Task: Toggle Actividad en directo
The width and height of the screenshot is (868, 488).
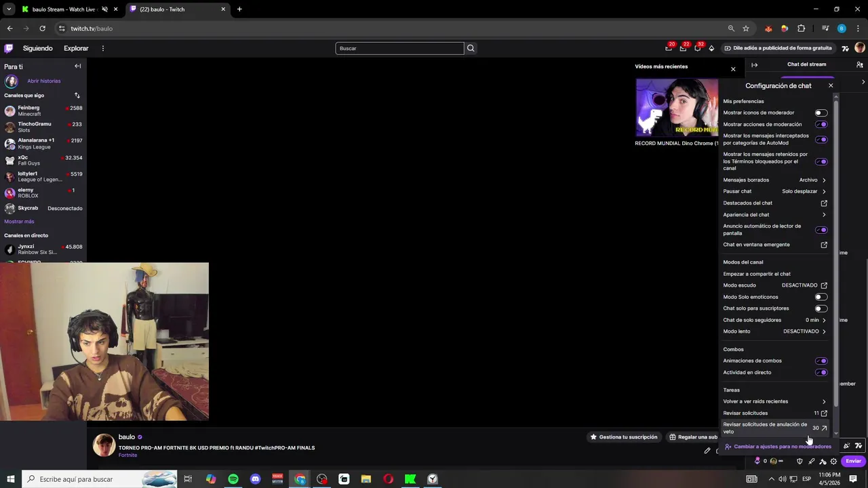Action: pos(821,373)
